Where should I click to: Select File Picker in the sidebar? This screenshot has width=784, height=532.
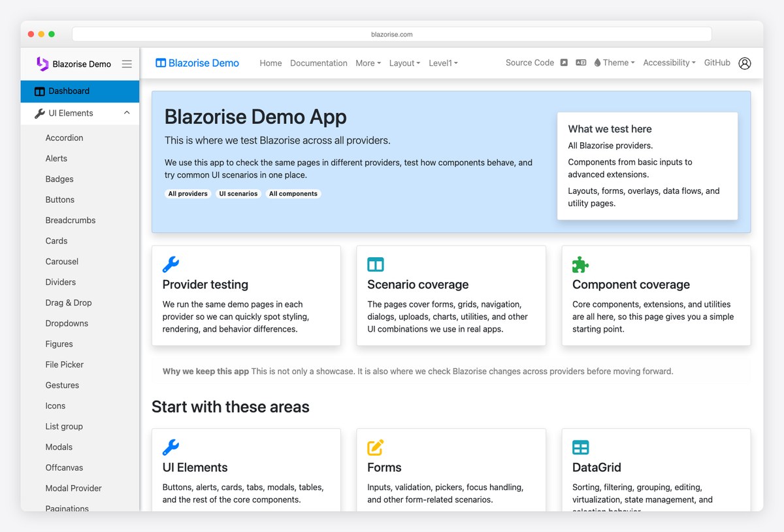click(65, 365)
